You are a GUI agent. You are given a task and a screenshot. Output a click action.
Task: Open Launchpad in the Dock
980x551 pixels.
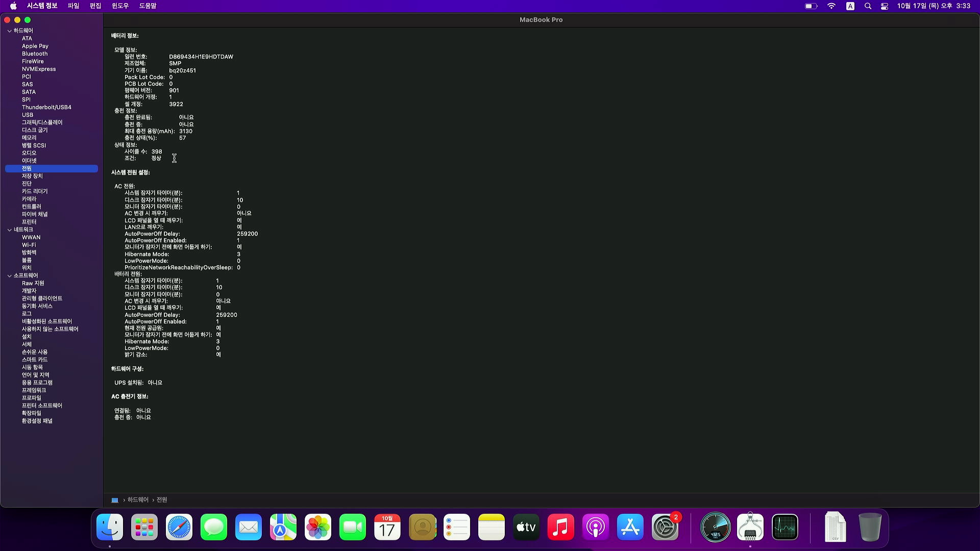(144, 527)
